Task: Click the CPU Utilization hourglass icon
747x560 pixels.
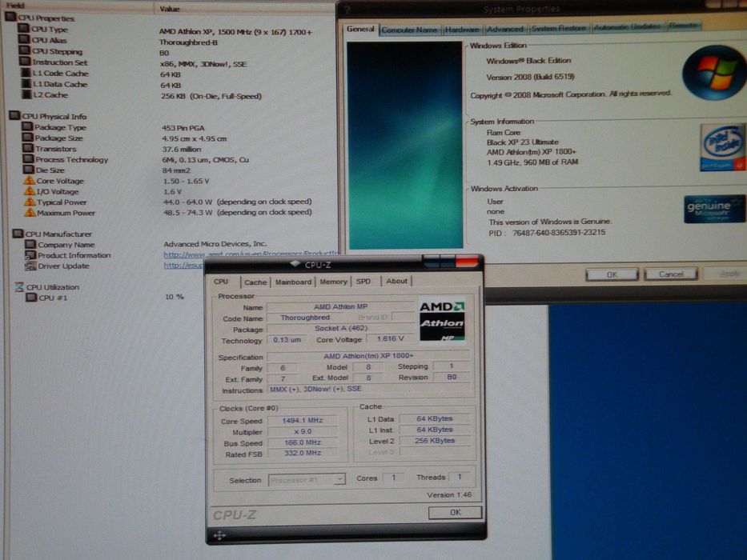Action: pos(19,286)
